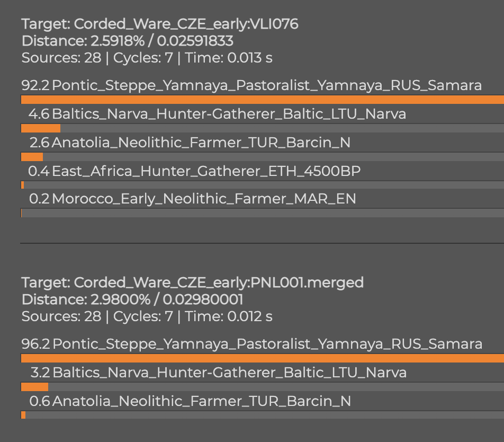This screenshot has width=504, height=442.
Task: Click the Distance 2.5918% text line
Action: tap(127, 41)
